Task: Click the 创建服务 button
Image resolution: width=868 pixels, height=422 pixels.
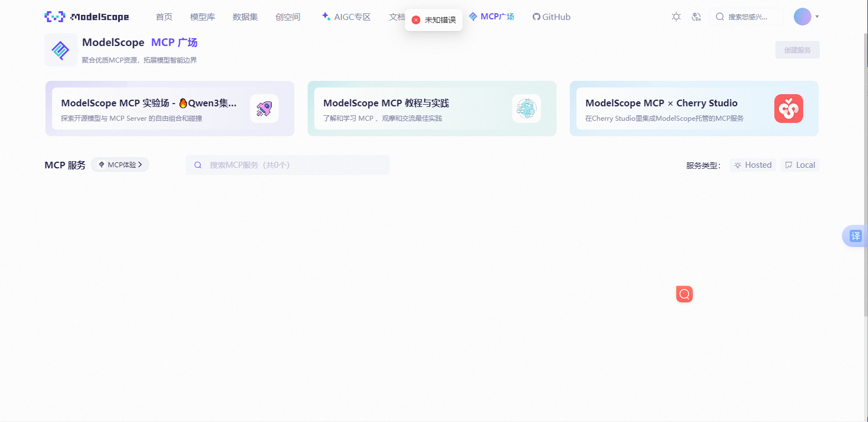Action: coord(798,50)
